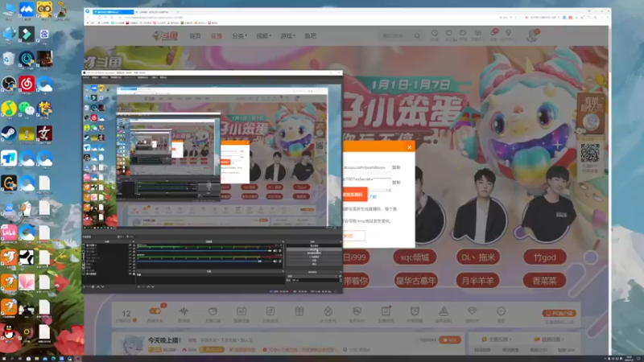Click the rtmp address field in dialog
The height and width of the screenshot is (362, 644).
[366, 167]
